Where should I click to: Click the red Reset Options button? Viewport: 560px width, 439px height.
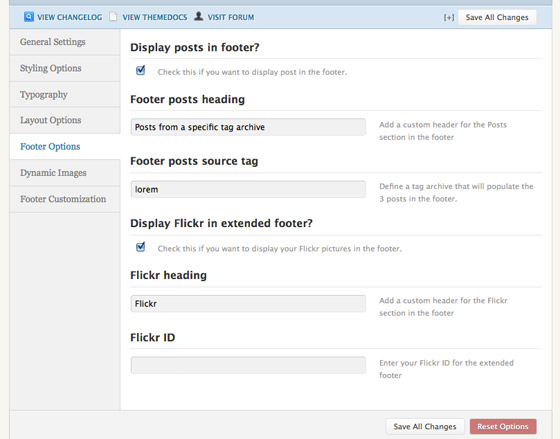coord(503,426)
